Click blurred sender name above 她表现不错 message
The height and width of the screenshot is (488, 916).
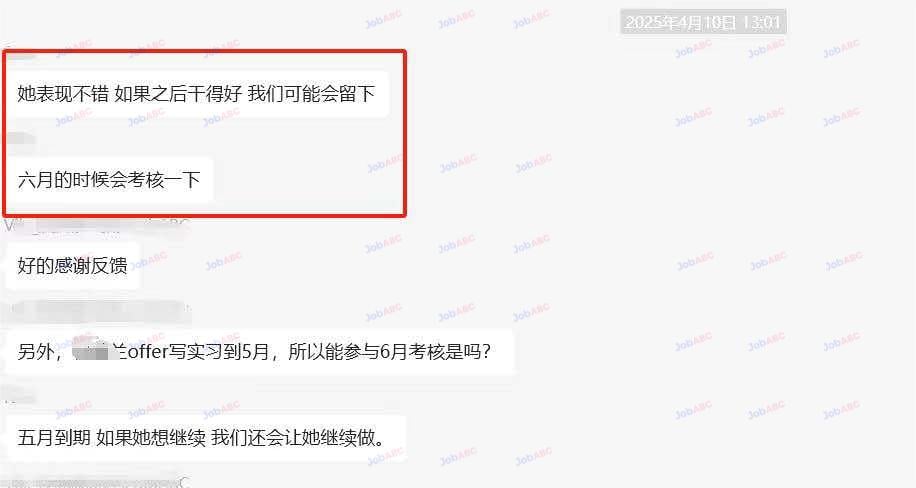(x=20, y=53)
